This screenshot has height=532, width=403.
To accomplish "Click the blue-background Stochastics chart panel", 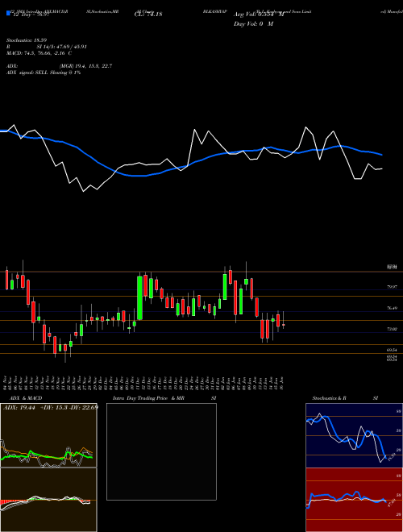I will tap(354, 435).
